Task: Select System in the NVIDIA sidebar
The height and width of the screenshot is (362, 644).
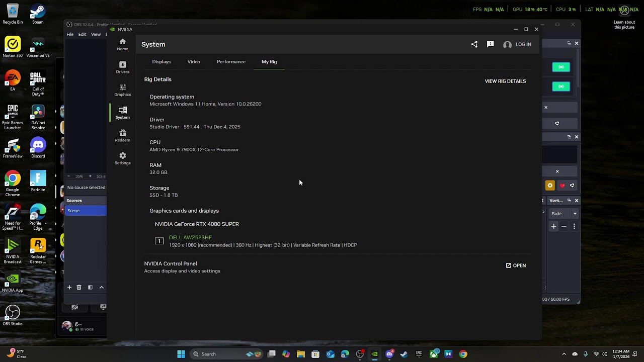Action: click(x=122, y=113)
